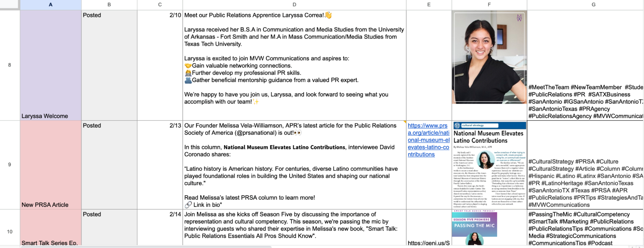Click the Posted cell in row 9
Image resolution: width=644 pixels, height=248 pixels.
tap(109, 165)
